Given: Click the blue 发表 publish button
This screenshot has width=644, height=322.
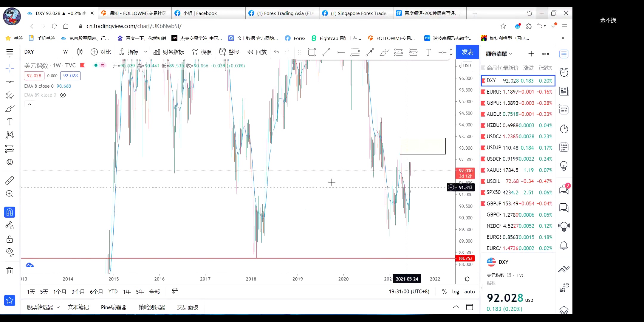Looking at the screenshot, I should pos(467,52).
